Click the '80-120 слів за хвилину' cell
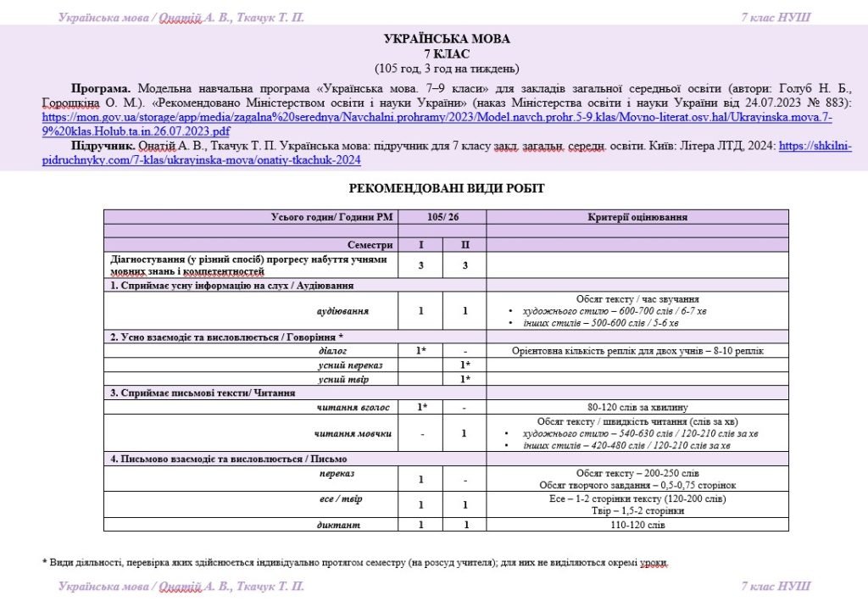The width and height of the screenshot is (868, 607). coord(637,407)
